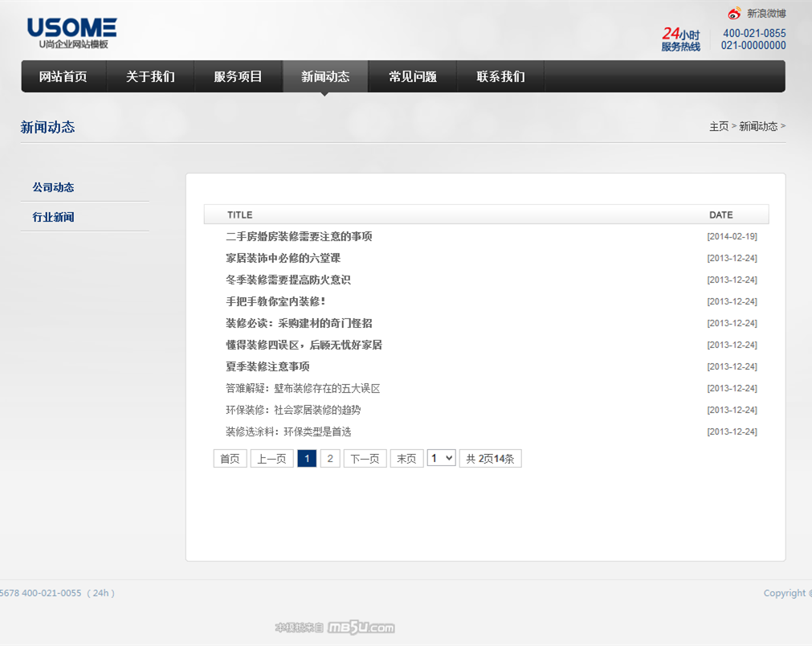
Task: Click 主页 in the breadcrumb
Action: pos(718,127)
